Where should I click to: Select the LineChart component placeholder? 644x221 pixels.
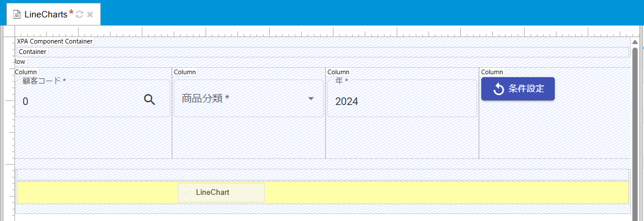coord(221,193)
